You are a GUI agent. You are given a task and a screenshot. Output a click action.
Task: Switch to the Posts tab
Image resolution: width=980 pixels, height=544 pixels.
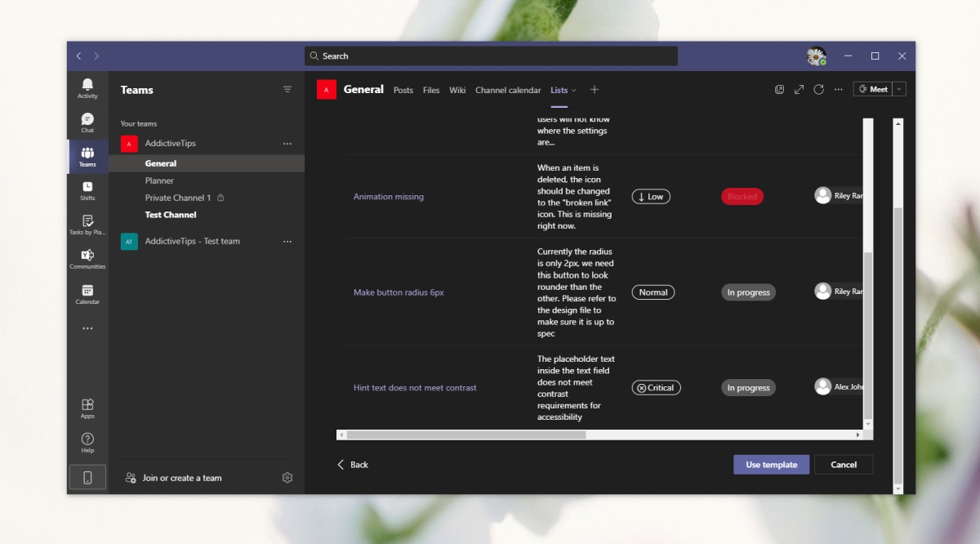pyautogui.click(x=403, y=91)
